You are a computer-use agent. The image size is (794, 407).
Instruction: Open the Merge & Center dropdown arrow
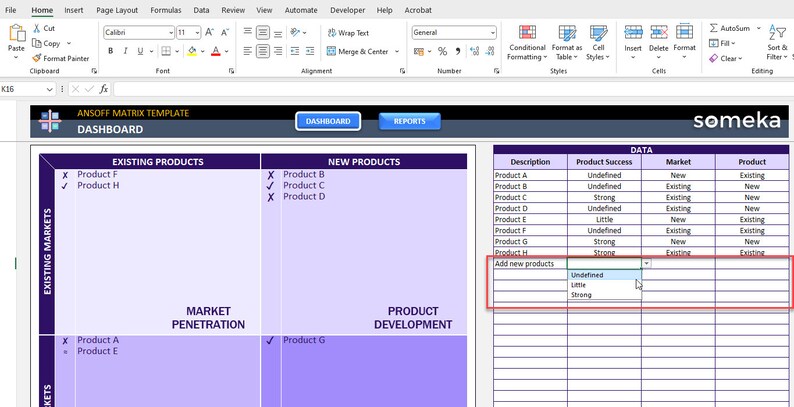pyautogui.click(x=396, y=51)
